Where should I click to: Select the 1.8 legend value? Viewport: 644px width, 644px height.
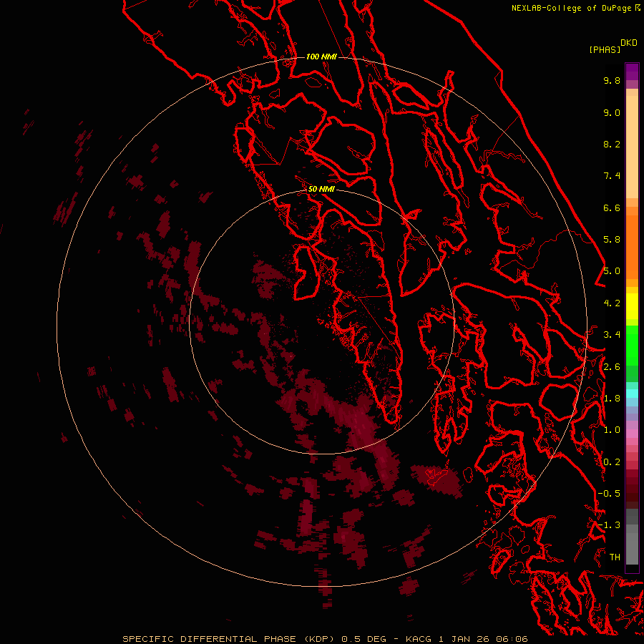click(612, 399)
